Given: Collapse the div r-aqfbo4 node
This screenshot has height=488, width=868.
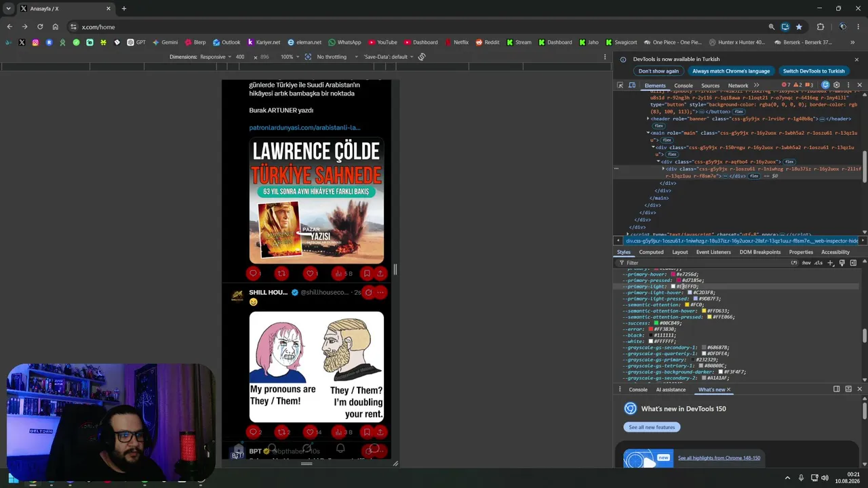Looking at the screenshot, I should 658,162.
